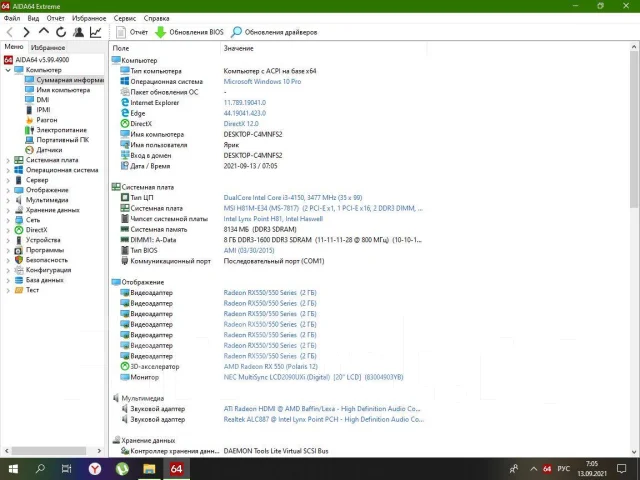Click the Forward navigation arrow
The height and width of the screenshot is (480, 640).
coord(26,32)
